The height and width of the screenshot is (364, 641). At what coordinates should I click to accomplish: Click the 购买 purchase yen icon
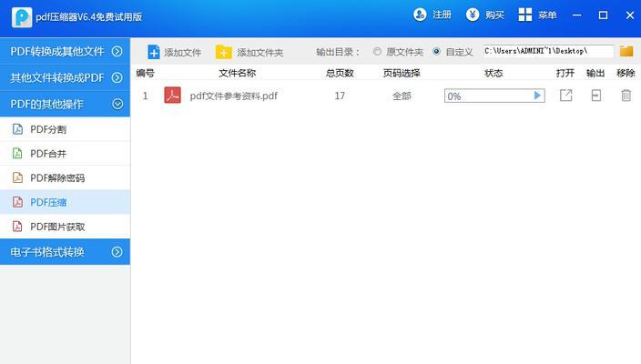point(473,15)
